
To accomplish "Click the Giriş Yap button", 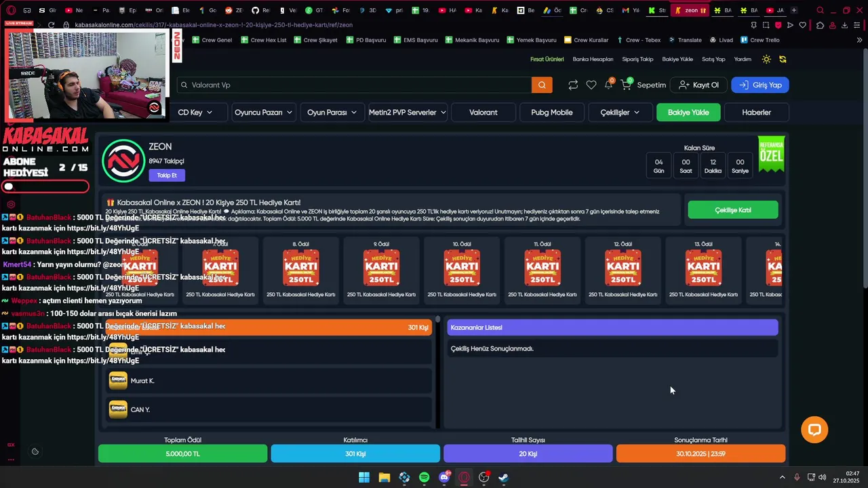I will (760, 85).
